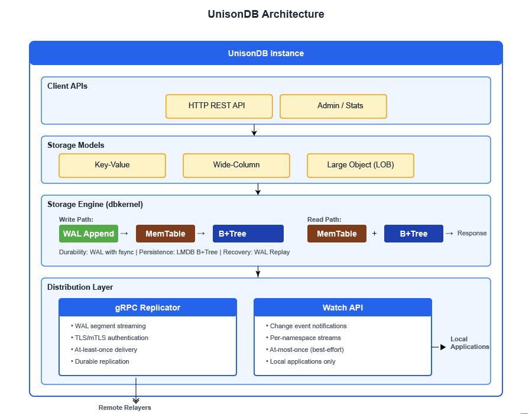Click the MemTable block in the Read Path
The height and width of the screenshot is (414, 532).
click(336, 234)
